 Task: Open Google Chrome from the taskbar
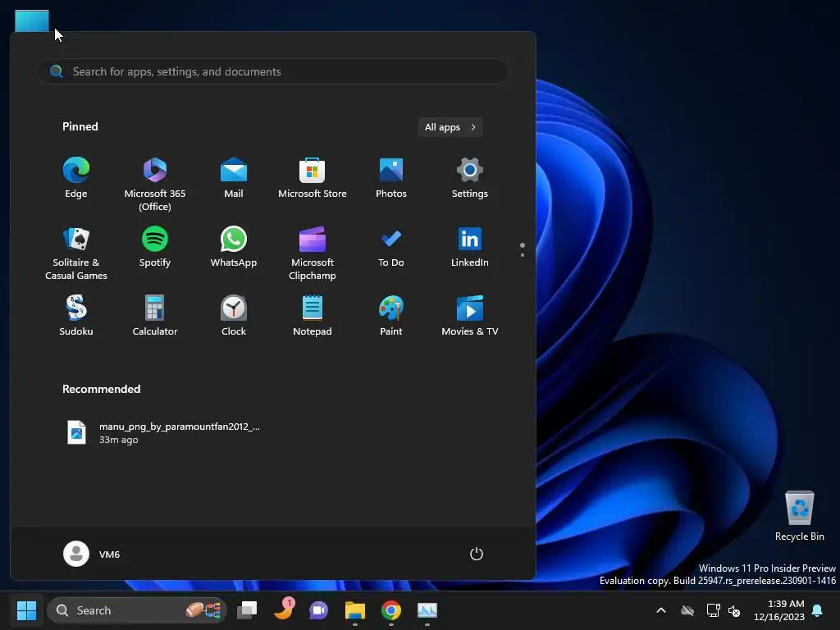(391, 610)
